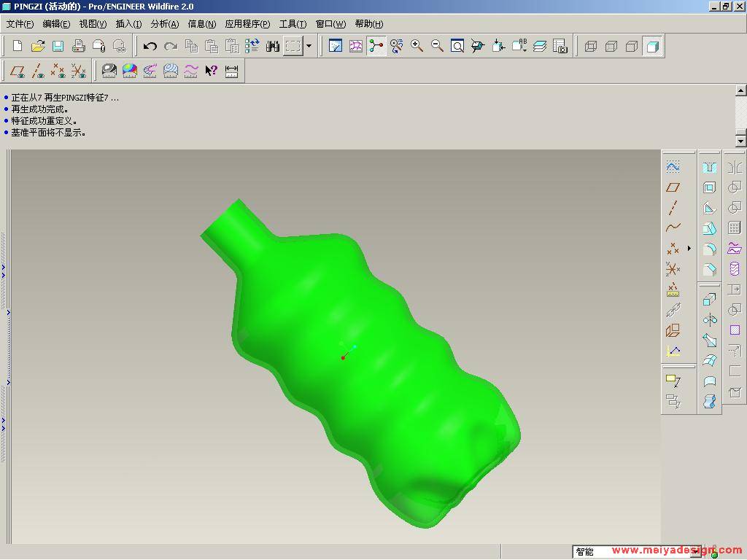Click the grayed-out Pattern tool icon
This screenshot has height=560, width=747.
click(x=735, y=227)
